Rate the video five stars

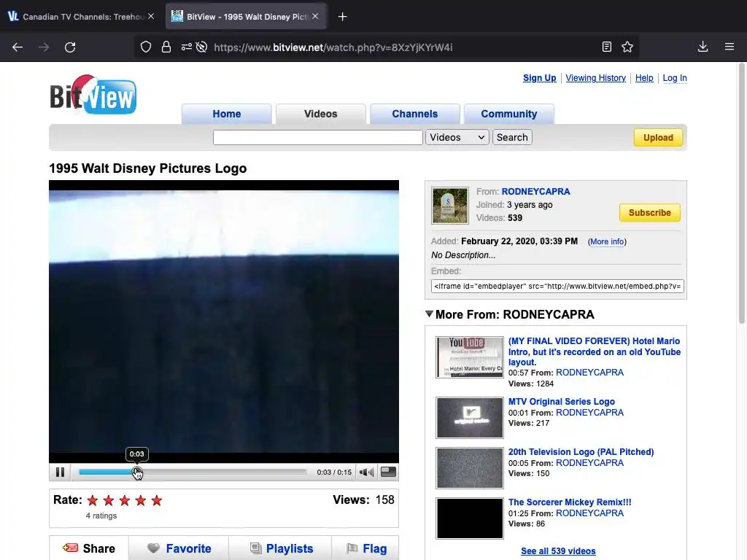(x=157, y=500)
